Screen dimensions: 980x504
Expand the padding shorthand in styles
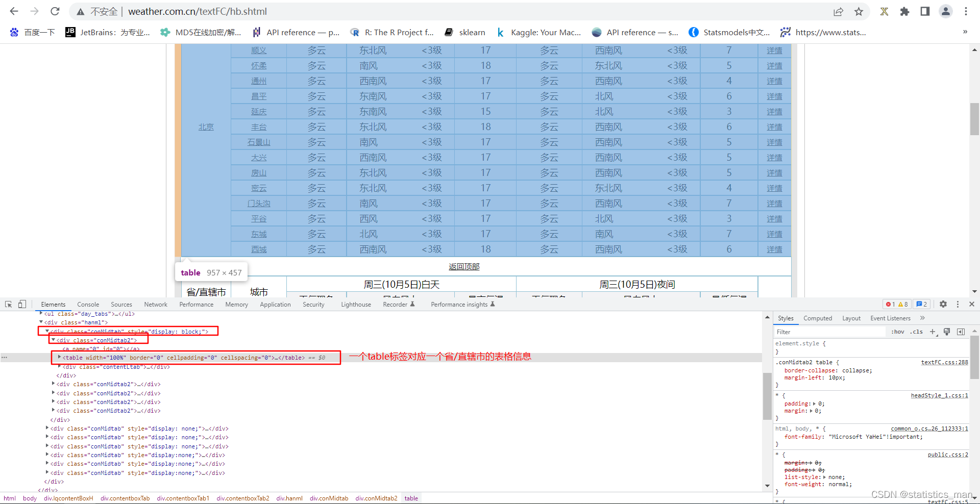pyautogui.click(x=814, y=404)
